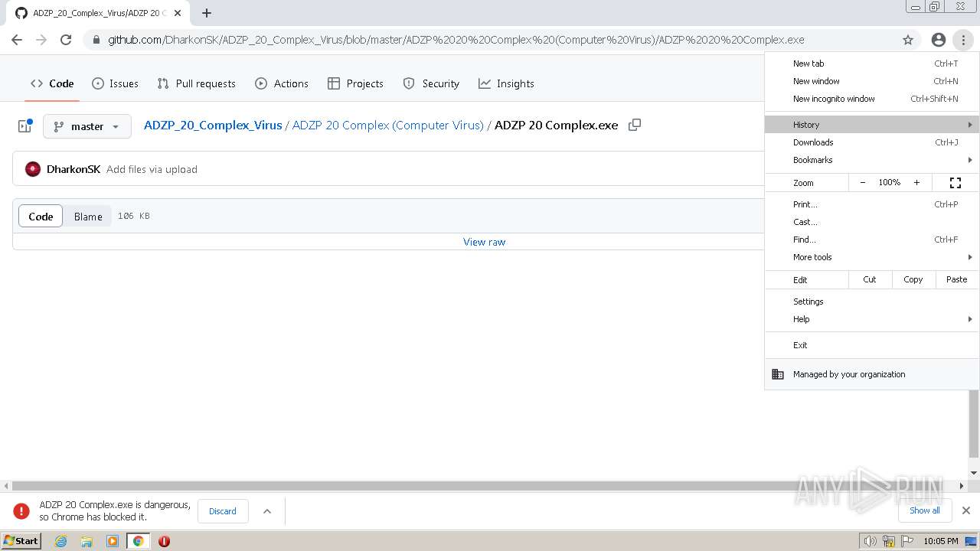Discard the blocked ADZP 20 Complex.exe download
Viewport: 980px width, 551px height.
click(223, 511)
